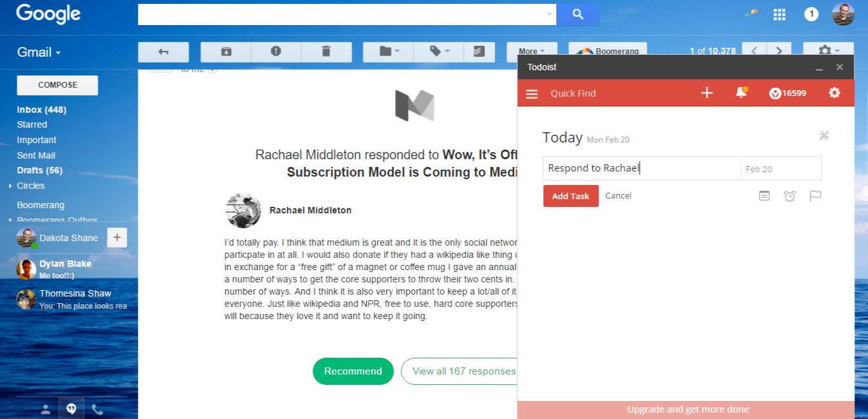Switch to the contacts tab icon

click(46, 409)
